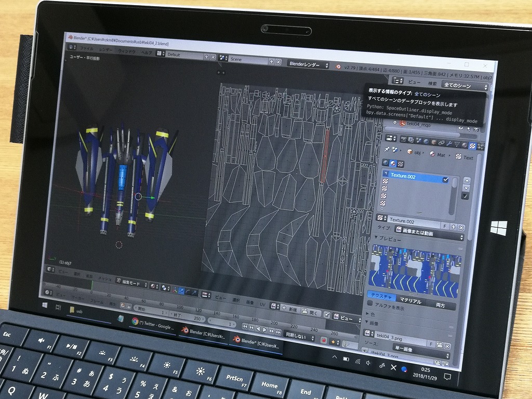This screenshot has width=532, height=399.
Task: Toggle the 3D manipulator axes widget
Action: point(175,290)
